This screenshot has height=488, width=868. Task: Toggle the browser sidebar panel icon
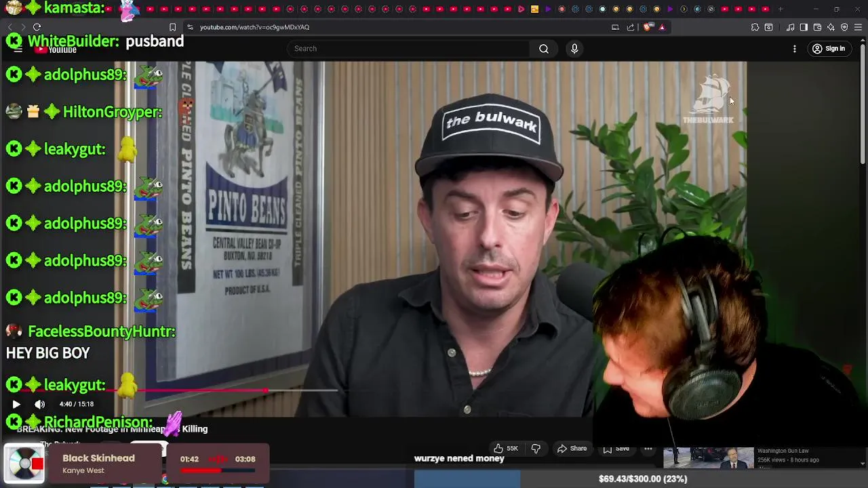[804, 27]
